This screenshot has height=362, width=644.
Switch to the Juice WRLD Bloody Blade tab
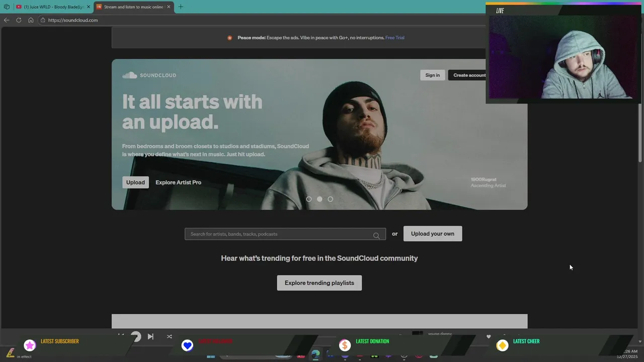tap(53, 7)
